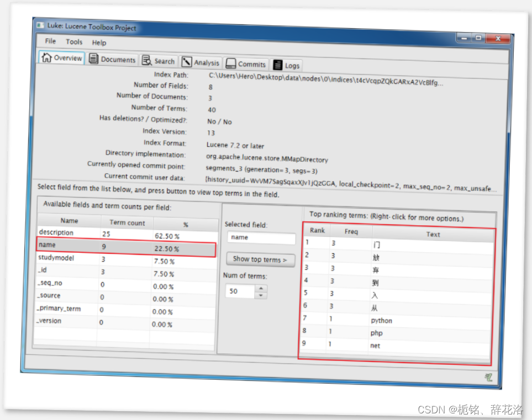The image size is (532, 420).
Task: Click the Selected field box containing name
Action: tap(262, 238)
